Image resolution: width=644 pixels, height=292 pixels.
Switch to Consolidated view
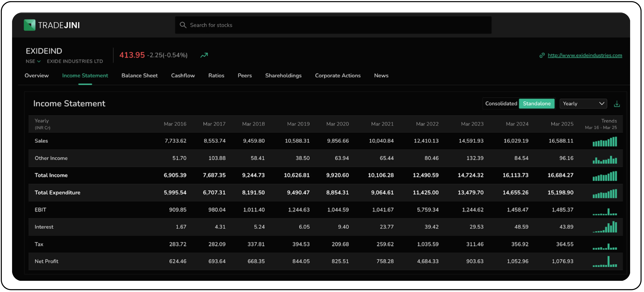[501, 104]
